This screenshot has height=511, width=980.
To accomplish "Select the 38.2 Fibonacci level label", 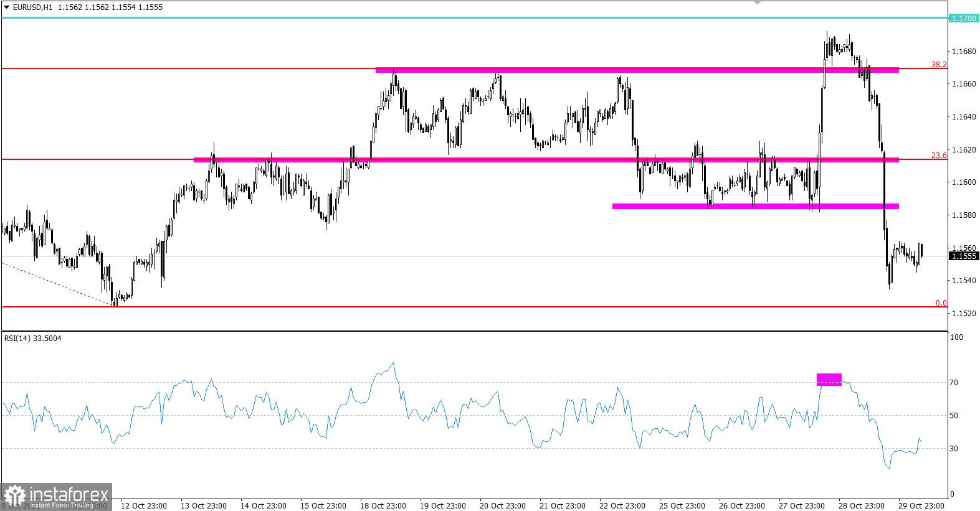I will (x=939, y=64).
